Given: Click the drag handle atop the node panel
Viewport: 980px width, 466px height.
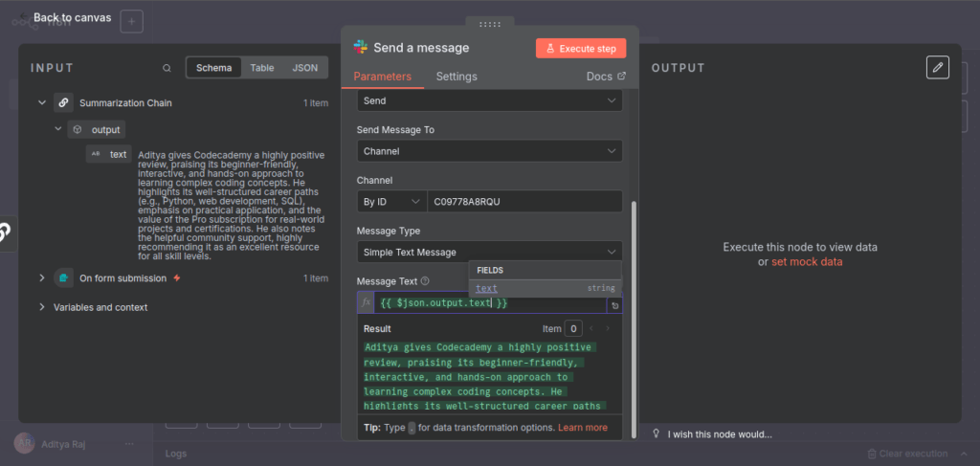Looking at the screenshot, I should tap(489, 23).
